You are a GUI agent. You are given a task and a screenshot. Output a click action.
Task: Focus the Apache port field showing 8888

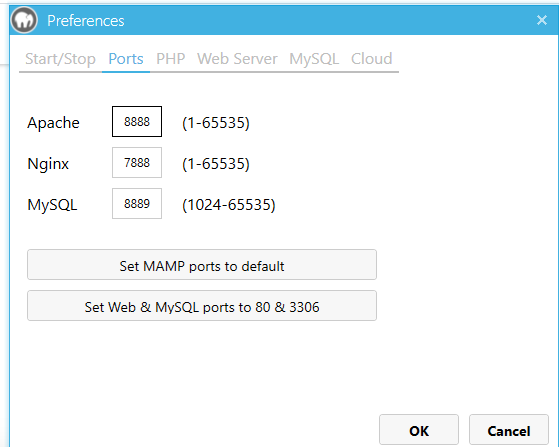point(137,122)
